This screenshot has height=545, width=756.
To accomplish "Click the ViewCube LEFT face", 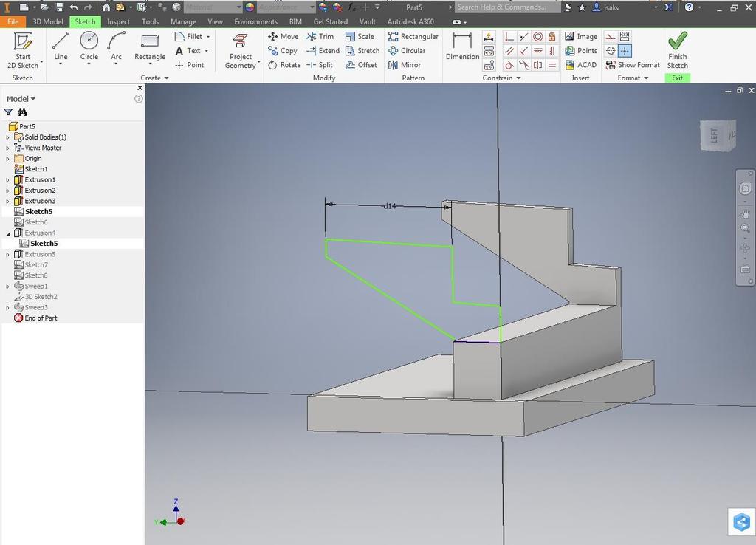I will click(715, 136).
